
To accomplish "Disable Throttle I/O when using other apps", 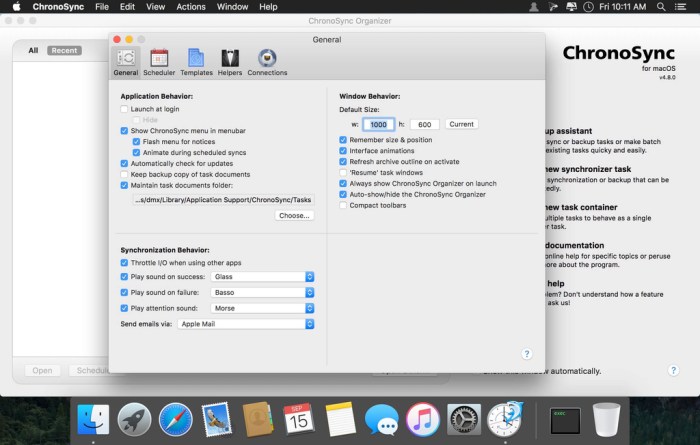I will click(x=124, y=263).
